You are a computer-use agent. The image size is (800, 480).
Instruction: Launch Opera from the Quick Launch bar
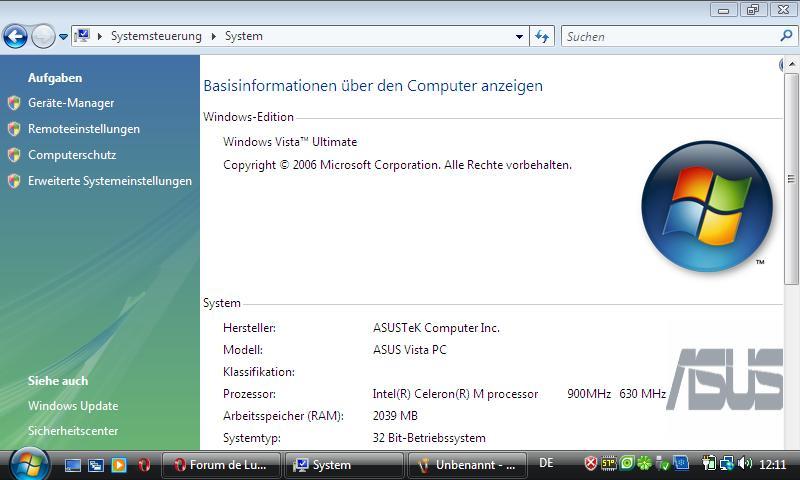[x=144, y=465]
